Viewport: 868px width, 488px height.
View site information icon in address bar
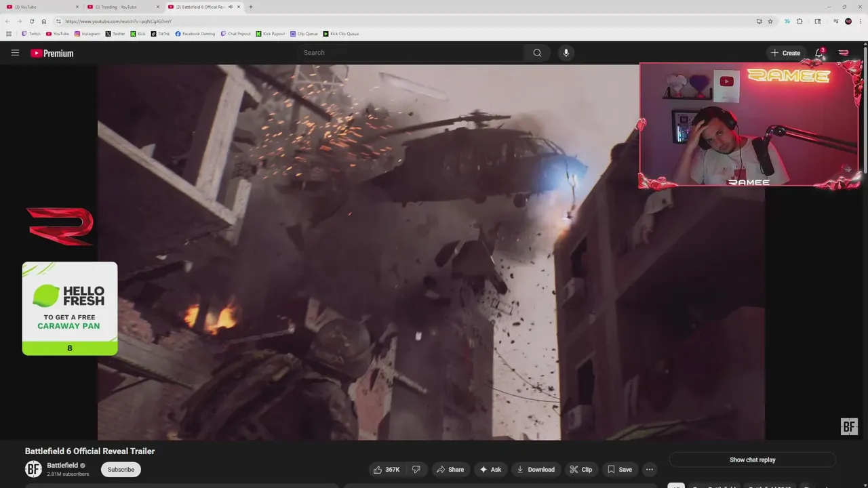coord(59,21)
